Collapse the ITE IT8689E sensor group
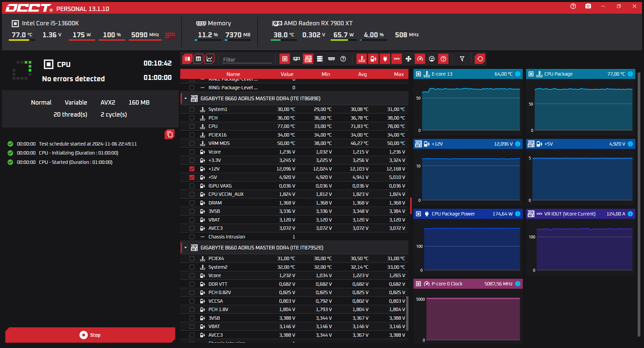Screen dimensions: 644x348 tap(186, 99)
